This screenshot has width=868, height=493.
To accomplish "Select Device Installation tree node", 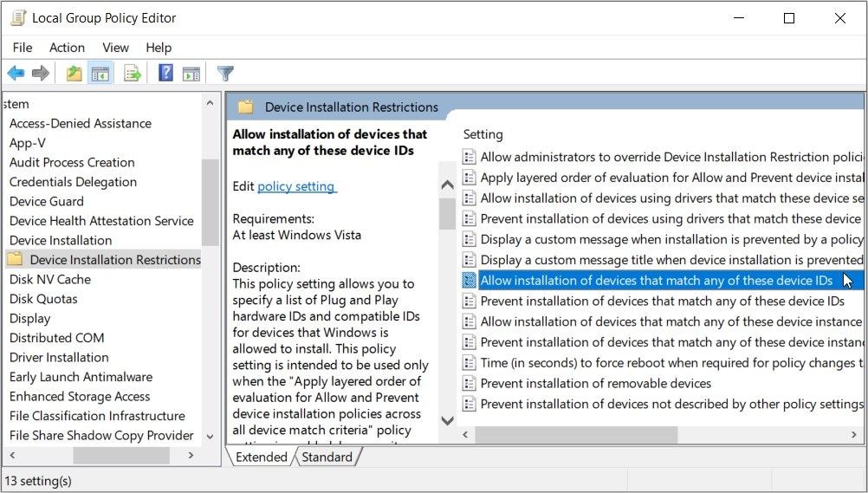I will [61, 240].
